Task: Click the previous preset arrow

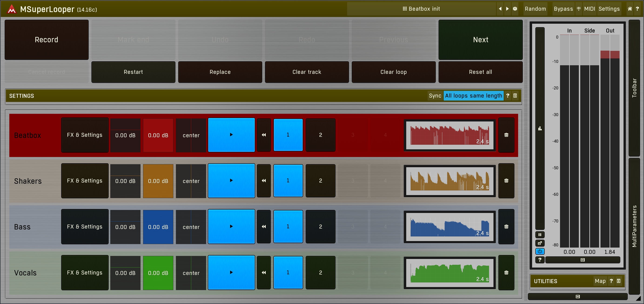Action: (500, 9)
